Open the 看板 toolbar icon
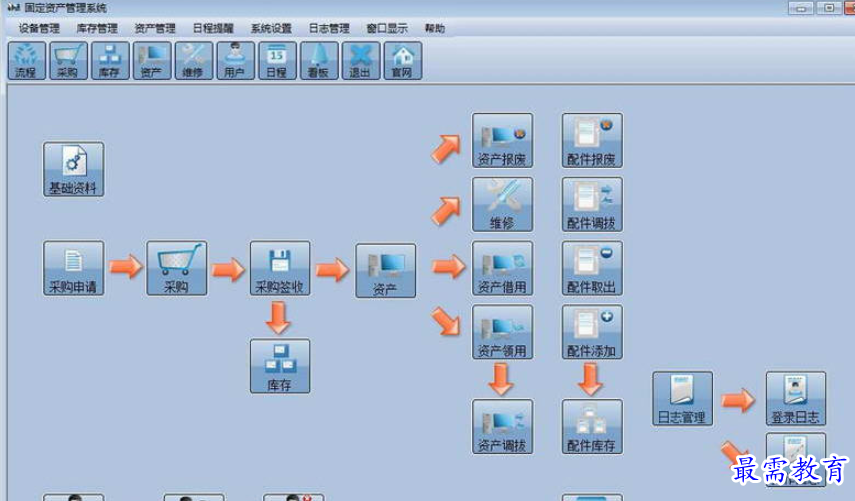Viewport: 855px width, 501px height. pyautogui.click(x=319, y=61)
